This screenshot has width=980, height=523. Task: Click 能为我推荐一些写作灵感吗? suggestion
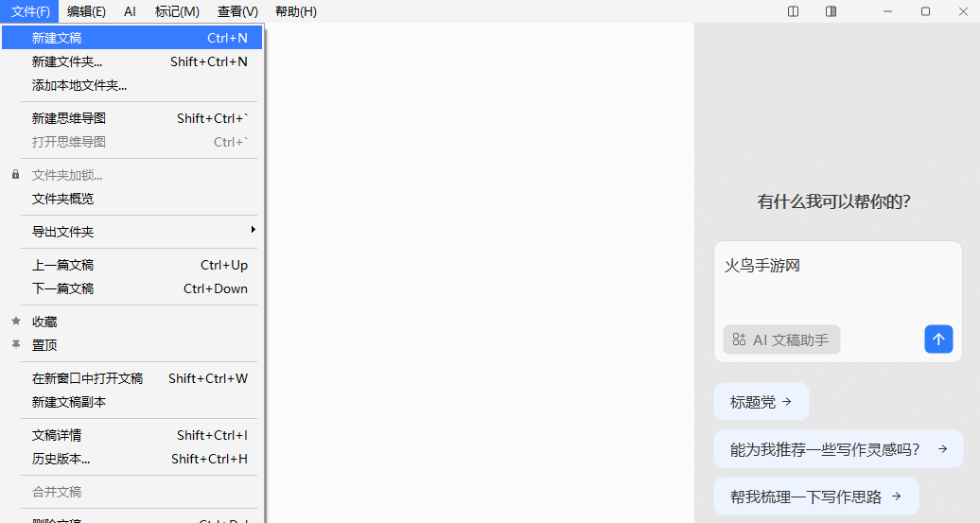click(x=838, y=449)
